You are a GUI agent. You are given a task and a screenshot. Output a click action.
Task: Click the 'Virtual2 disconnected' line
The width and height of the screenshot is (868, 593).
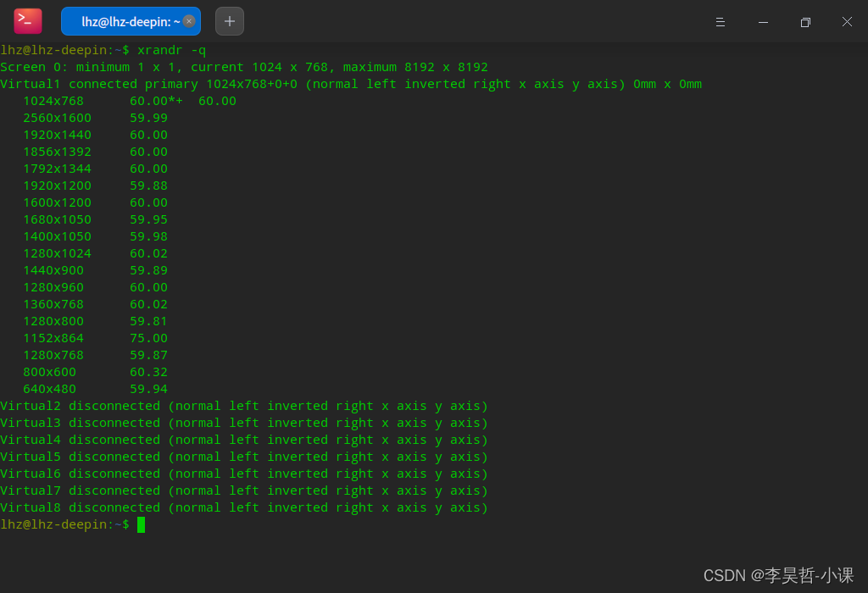244,406
